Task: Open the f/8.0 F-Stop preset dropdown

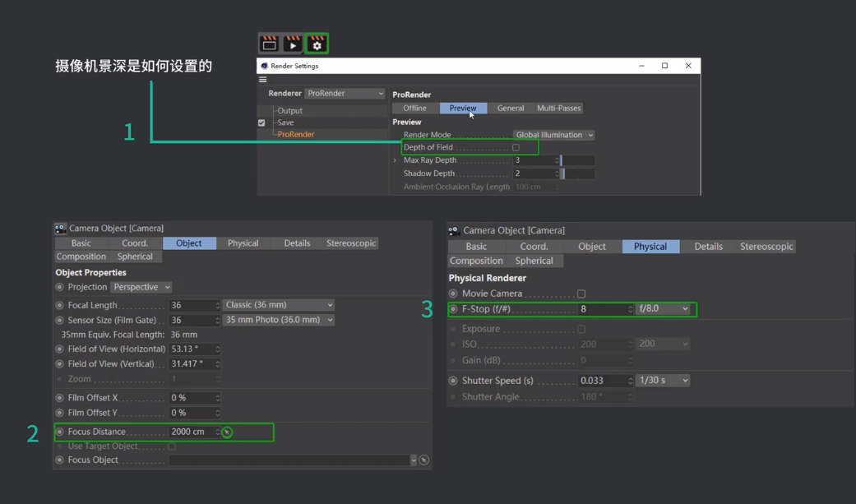Action: 663,309
